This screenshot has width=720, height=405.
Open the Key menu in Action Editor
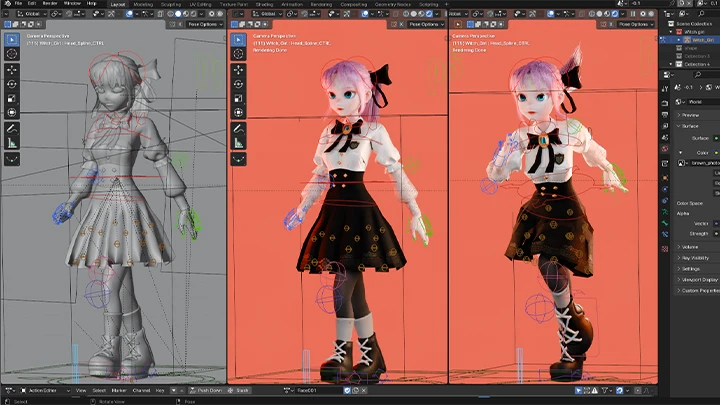coord(160,390)
